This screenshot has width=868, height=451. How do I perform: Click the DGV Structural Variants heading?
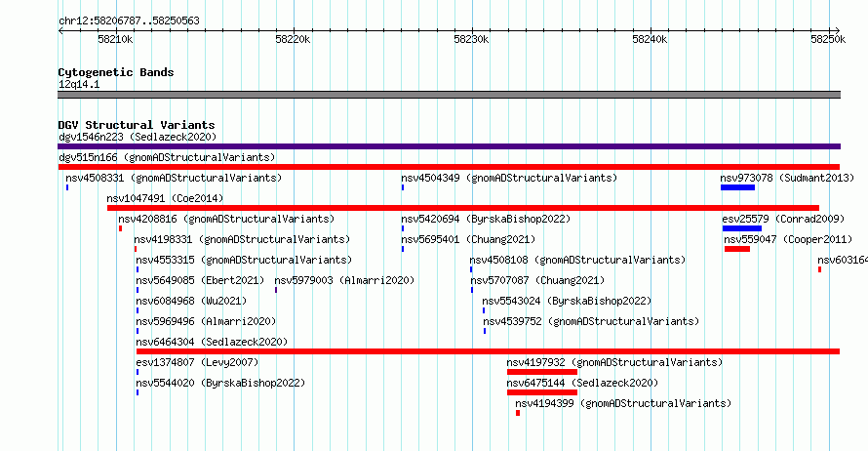137,125
